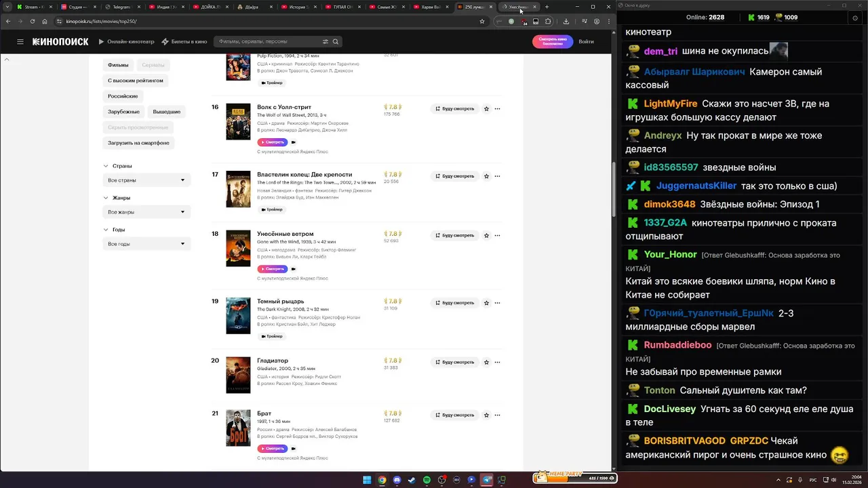
Task: Open the Волк с Уолл-стрит title link
Action: tap(284, 107)
